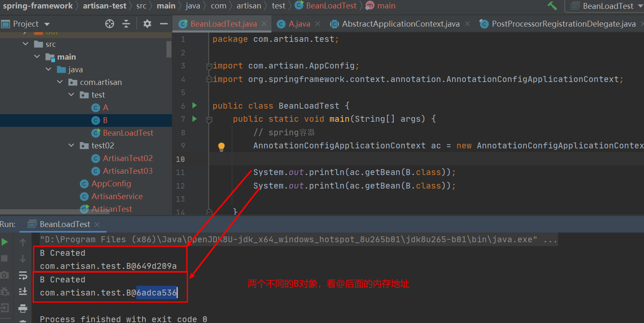Viewport: 644px width, 323px height.
Task: Click artisan-test in the breadcrumb bar
Action: click(105, 6)
